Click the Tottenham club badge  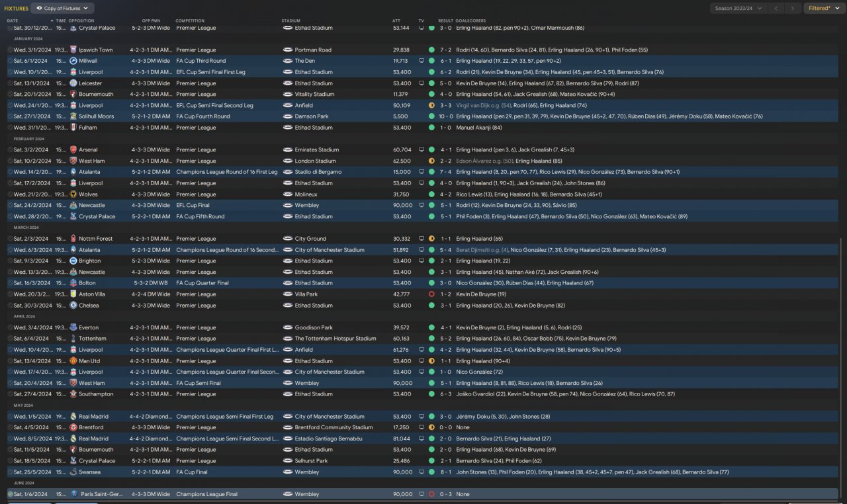[x=73, y=339]
